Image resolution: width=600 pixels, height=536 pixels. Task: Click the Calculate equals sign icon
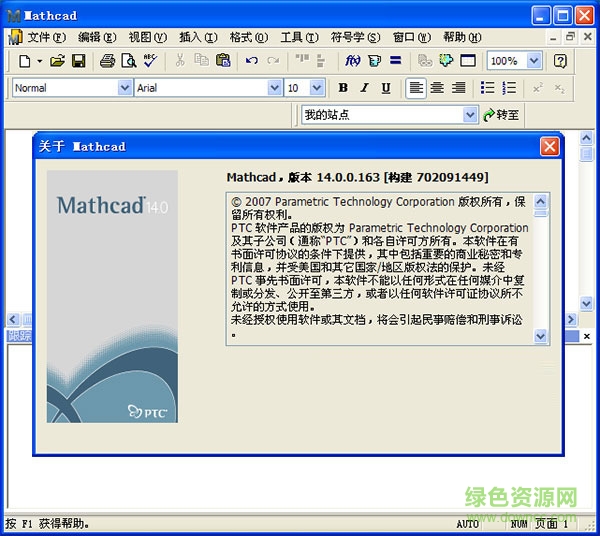396,61
